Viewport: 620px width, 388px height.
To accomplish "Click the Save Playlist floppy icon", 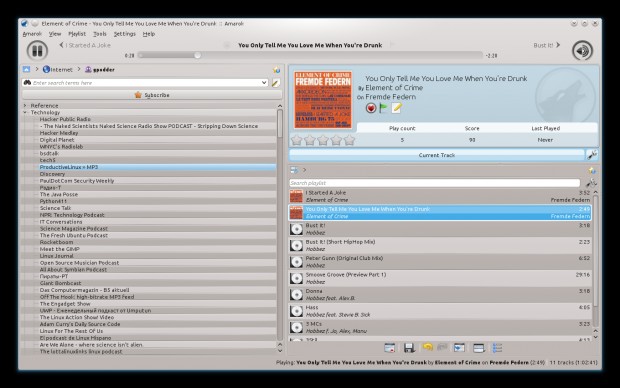I will (x=409, y=348).
